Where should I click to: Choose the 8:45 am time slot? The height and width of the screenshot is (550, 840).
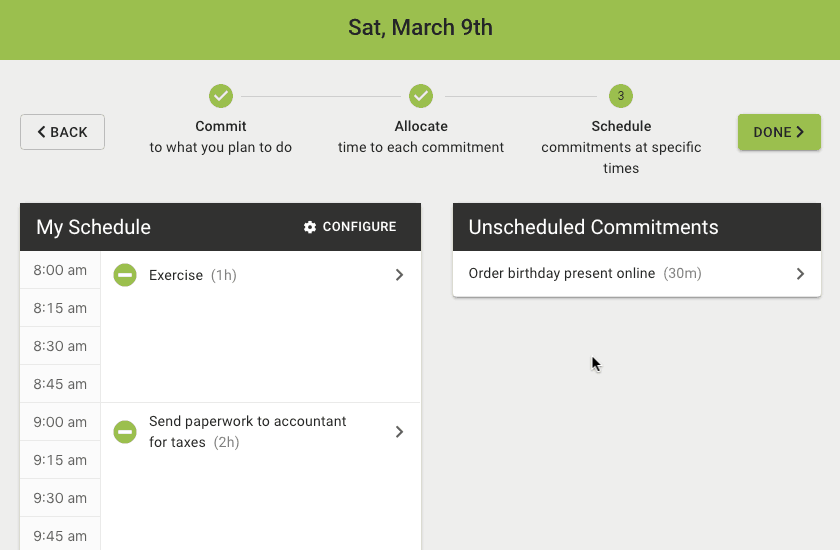(60, 384)
